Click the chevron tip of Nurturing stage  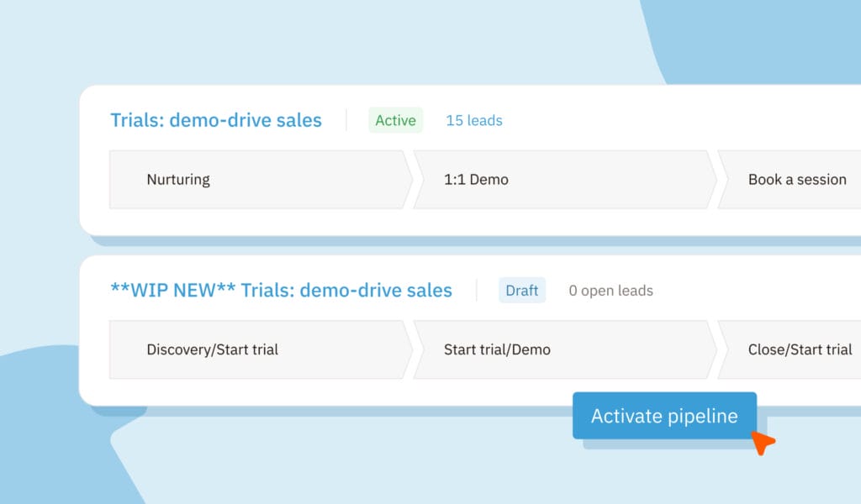point(408,179)
